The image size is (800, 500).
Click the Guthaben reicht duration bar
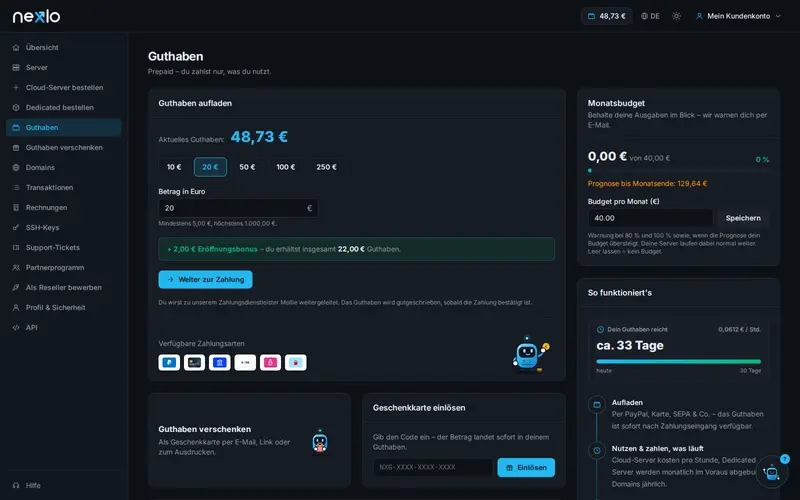tap(678, 362)
